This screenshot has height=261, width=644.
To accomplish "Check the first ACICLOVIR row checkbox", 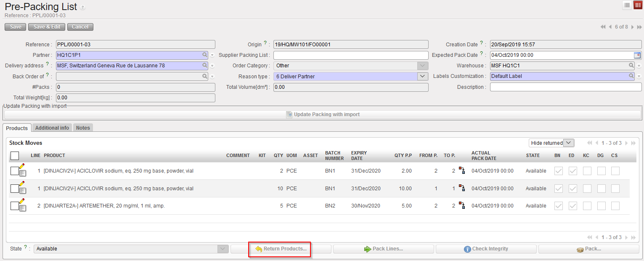I will pos(14,171).
